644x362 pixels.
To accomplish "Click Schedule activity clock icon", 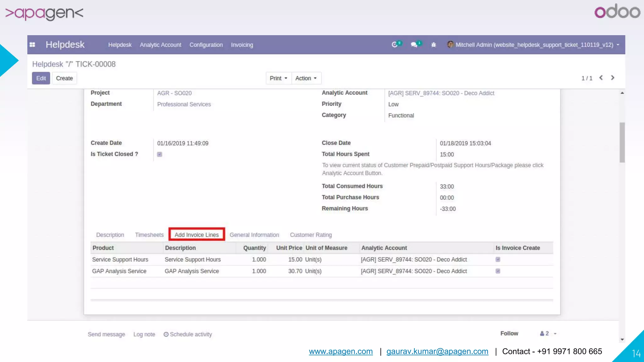I will (x=166, y=334).
